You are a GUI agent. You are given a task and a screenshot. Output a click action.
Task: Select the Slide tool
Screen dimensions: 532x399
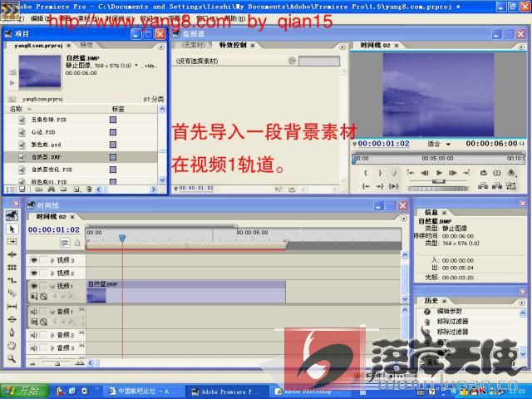(x=12, y=319)
